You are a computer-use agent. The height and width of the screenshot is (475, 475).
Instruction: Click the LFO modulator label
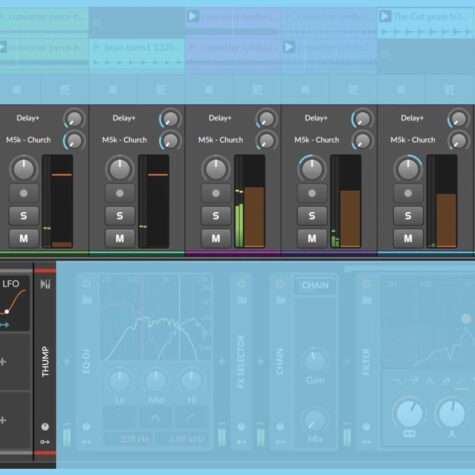[x=11, y=284]
